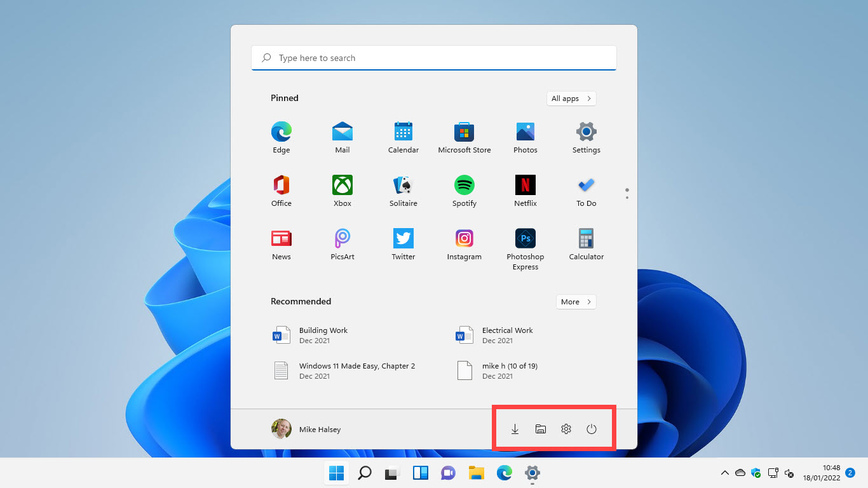This screenshot has height=488, width=868.
Task: Open the Xbox app
Action: pos(342,191)
